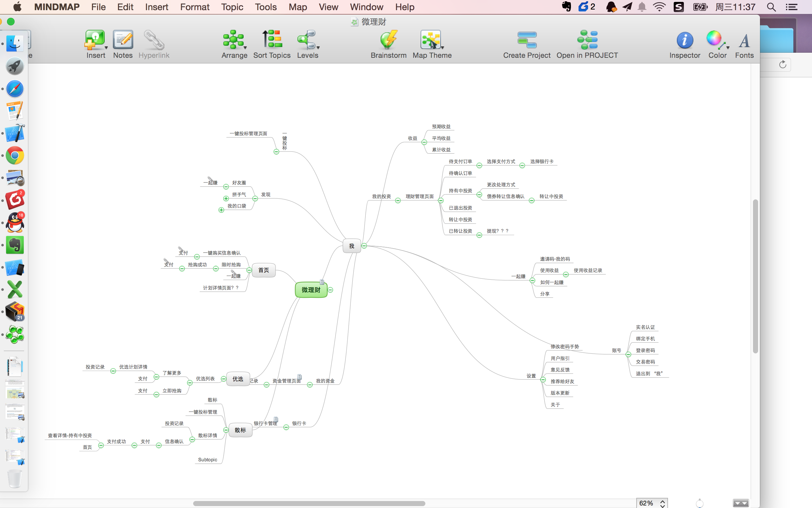Viewport: 812px width, 508px height.
Task: Open the Color picker tool
Action: pos(717,40)
